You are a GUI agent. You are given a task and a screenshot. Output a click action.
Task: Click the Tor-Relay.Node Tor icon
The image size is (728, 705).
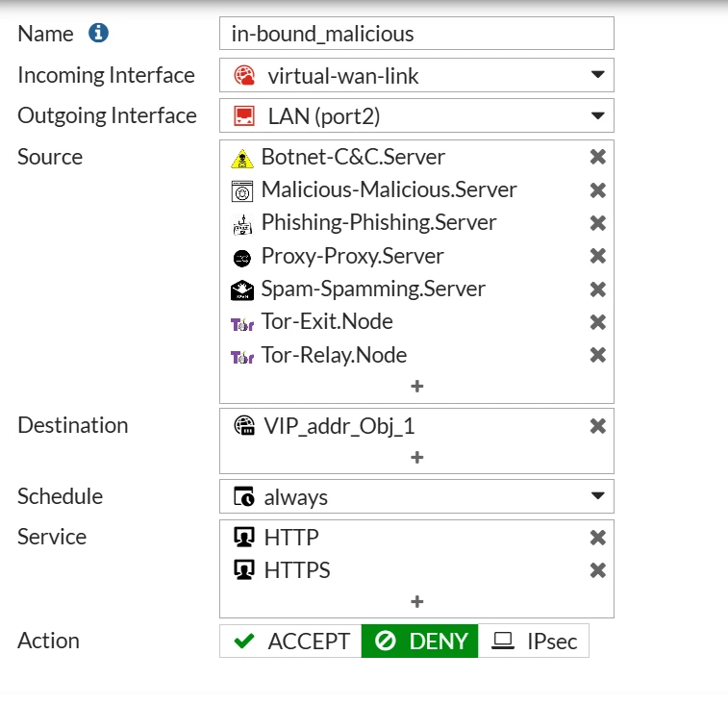[x=242, y=357]
